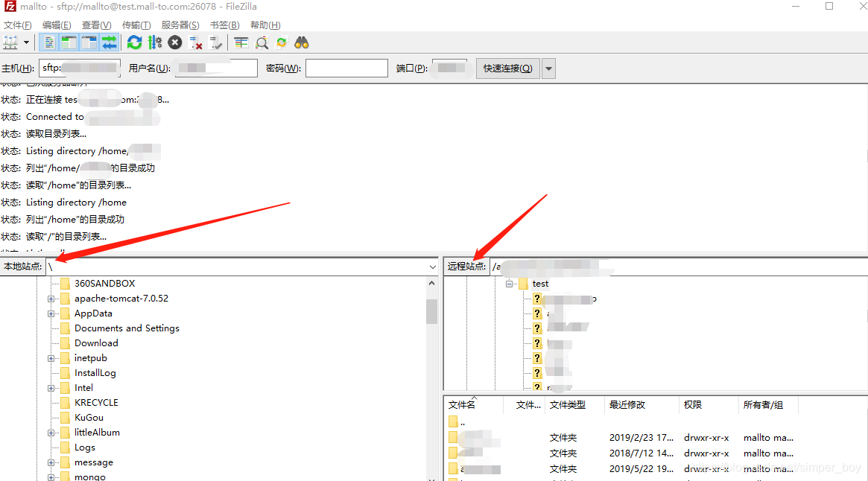Sort remote files by 文件类型 column

point(574,405)
